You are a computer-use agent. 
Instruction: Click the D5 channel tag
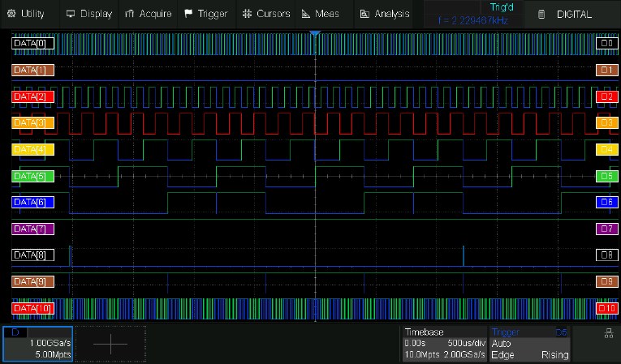[x=606, y=176]
